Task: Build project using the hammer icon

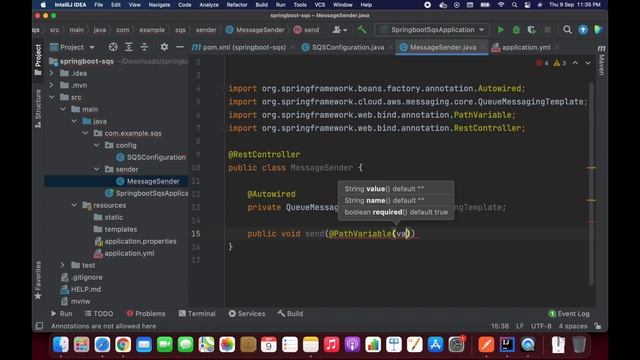Action: pyautogui.click(x=362, y=30)
